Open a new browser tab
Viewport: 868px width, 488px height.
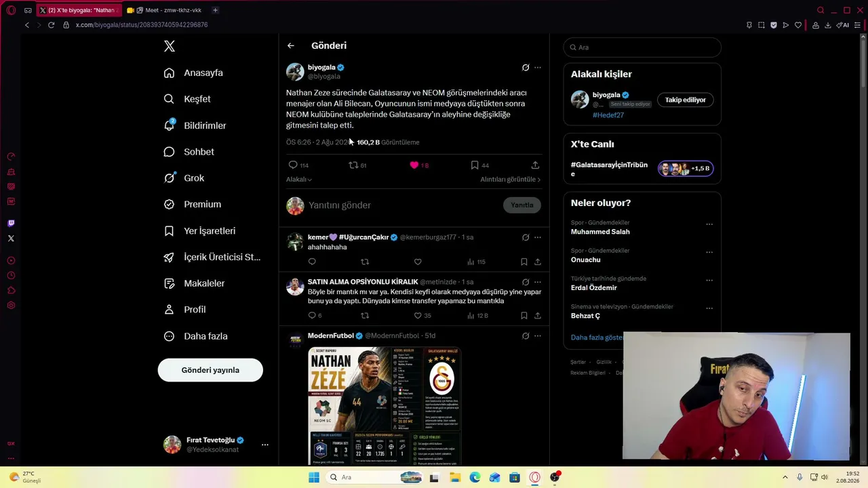215,10
